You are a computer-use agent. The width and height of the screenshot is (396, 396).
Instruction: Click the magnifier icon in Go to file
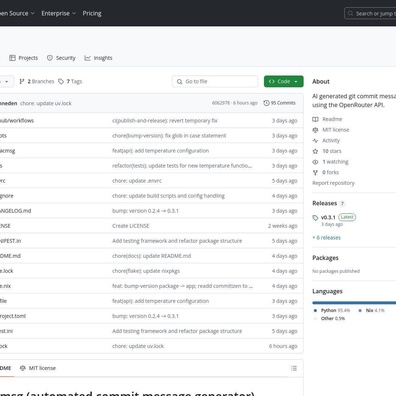[179, 82]
